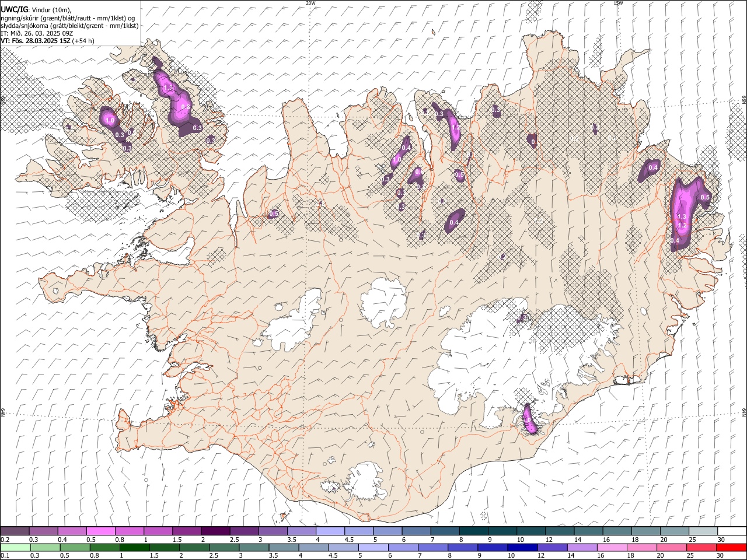Select the white 30 swatch in top legend row

point(732,531)
